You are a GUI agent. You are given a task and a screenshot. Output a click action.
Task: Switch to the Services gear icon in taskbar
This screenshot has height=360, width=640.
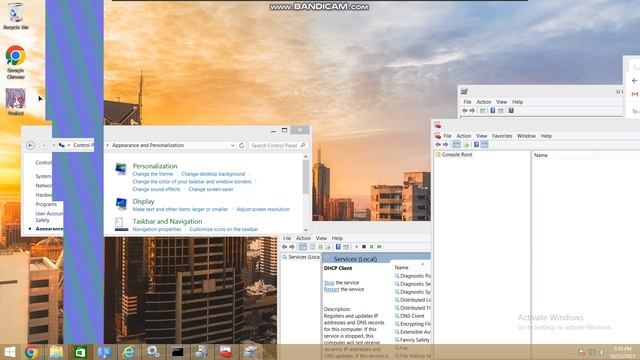coord(153,352)
